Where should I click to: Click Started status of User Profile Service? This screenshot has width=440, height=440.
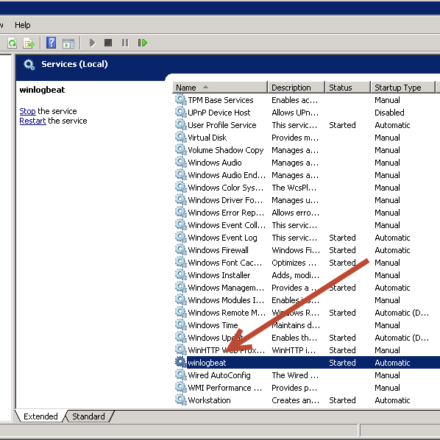coord(342,125)
